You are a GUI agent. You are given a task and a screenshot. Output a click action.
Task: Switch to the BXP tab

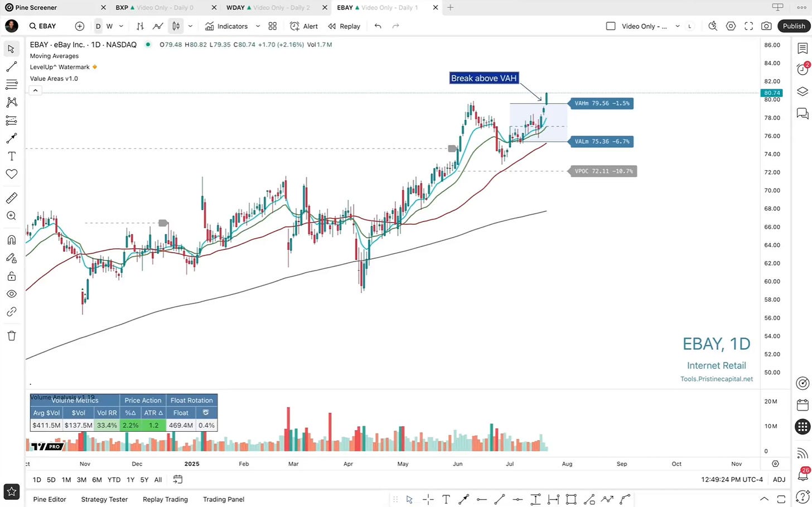[x=154, y=7]
